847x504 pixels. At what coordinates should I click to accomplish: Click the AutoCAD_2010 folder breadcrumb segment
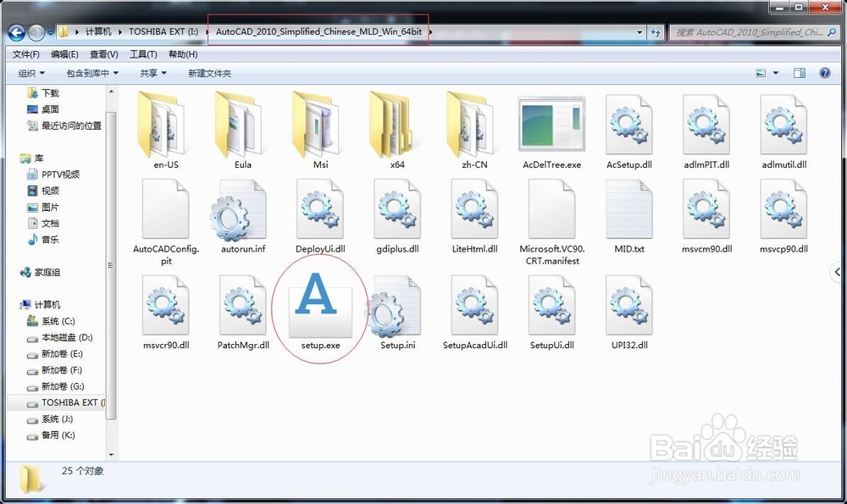[x=318, y=32]
